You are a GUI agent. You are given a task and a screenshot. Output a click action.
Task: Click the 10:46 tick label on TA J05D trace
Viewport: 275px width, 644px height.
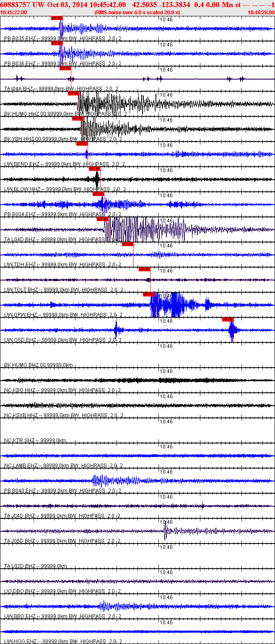point(167,522)
